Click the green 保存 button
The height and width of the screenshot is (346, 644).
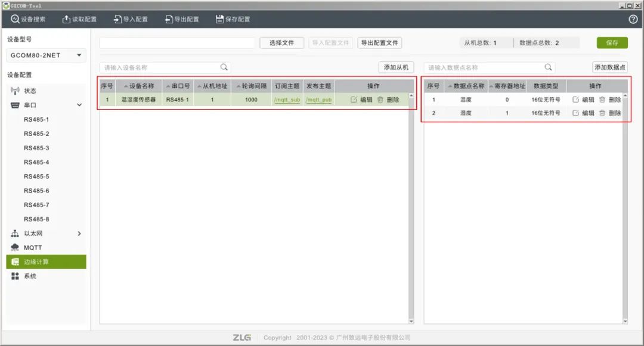coord(612,43)
